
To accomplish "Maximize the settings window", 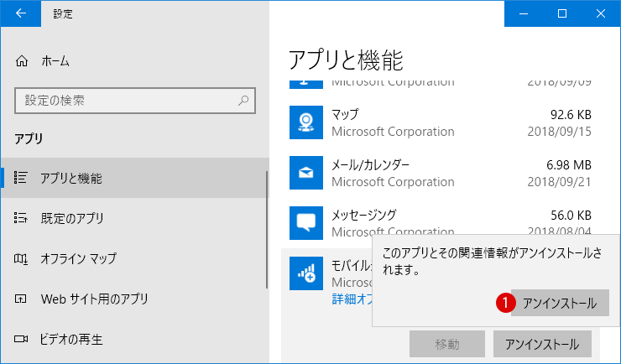I will [x=562, y=13].
